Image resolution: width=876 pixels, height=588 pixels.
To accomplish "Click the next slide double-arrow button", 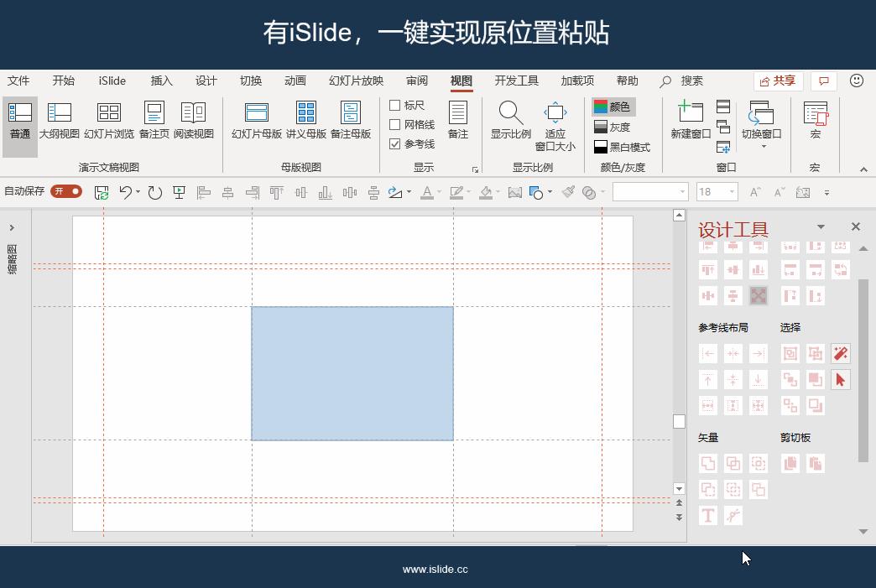I will [x=679, y=518].
